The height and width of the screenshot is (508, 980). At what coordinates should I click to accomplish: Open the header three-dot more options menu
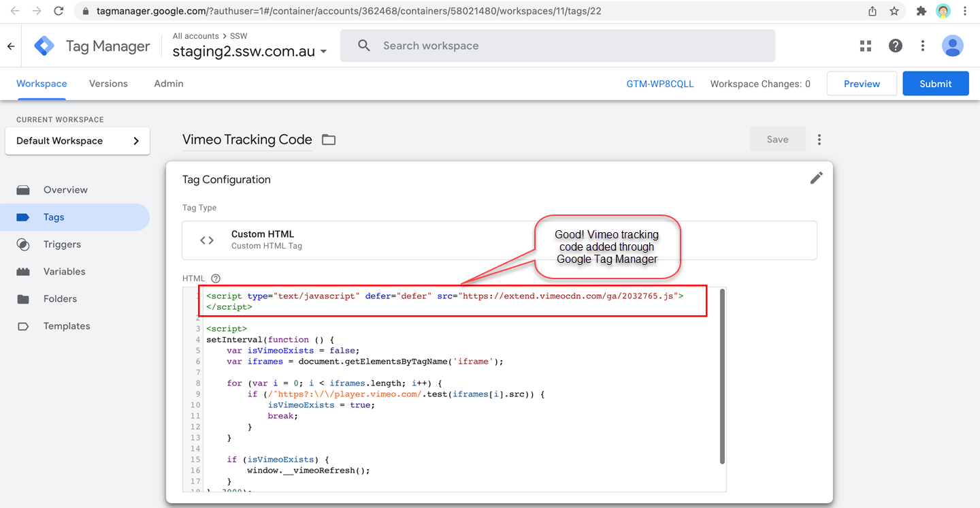pos(923,46)
